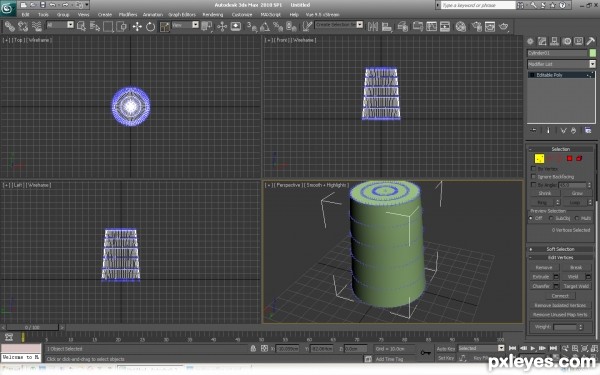Click the Remove vertices button
600x375 pixels.
pyautogui.click(x=544, y=267)
